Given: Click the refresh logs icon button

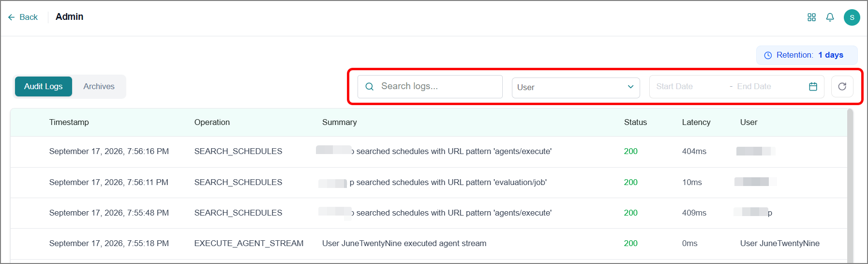Looking at the screenshot, I should pos(842,87).
